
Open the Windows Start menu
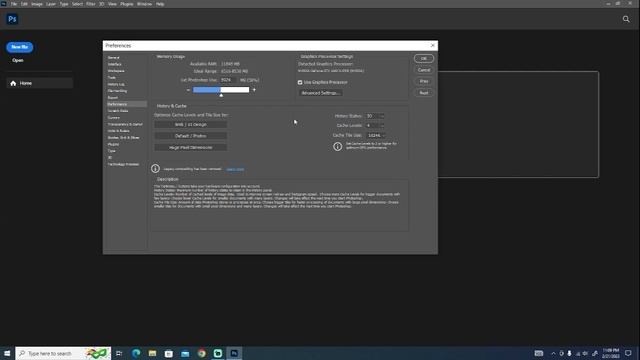pyautogui.click(x=7, y=353)
